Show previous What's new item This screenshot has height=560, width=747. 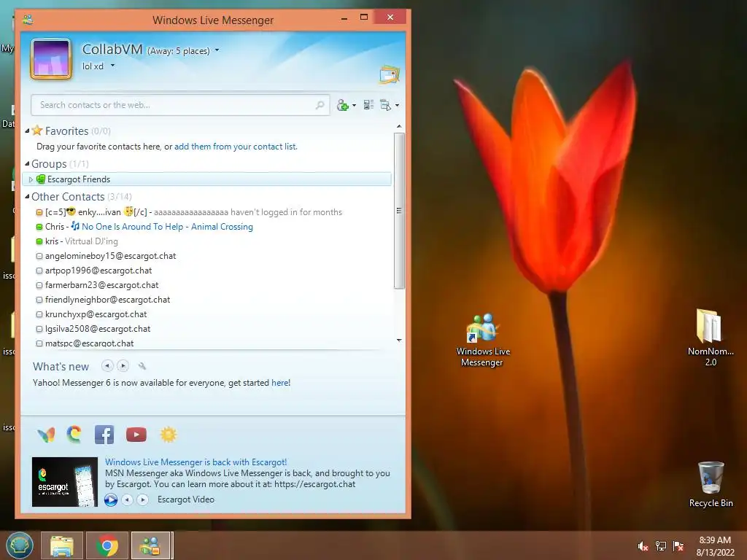108,366
